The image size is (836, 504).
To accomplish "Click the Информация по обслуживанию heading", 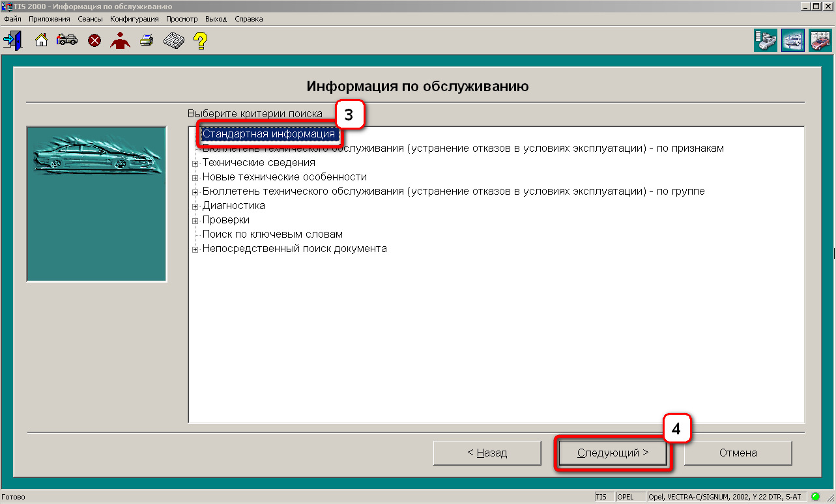I will (x=418, y=86).
